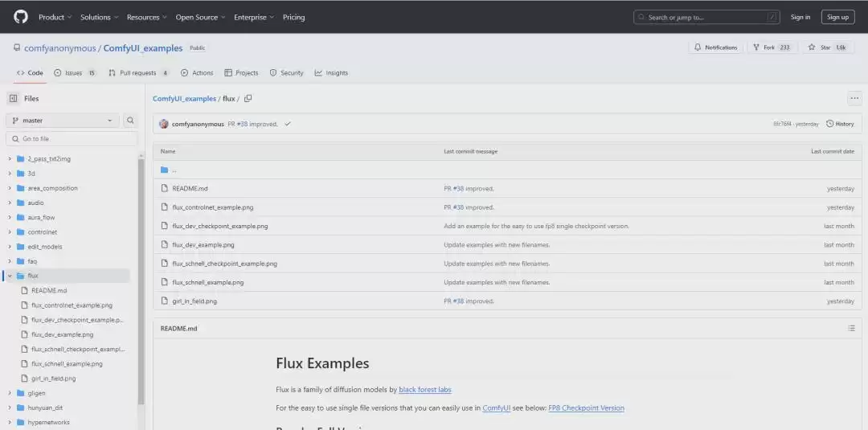Fork the ComfyUI_examples repository
Screen dimensions: 868x430
tap(772, 47)
